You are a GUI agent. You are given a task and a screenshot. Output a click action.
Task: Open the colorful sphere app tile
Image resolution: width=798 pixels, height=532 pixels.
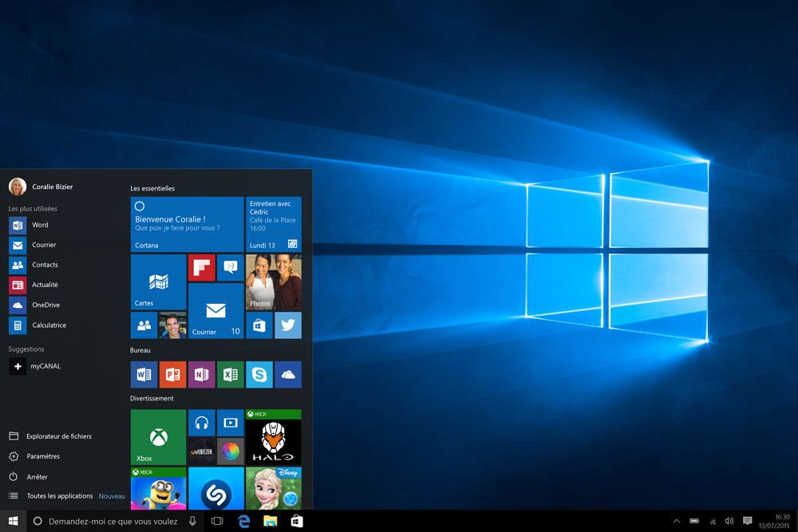[231, 451]
